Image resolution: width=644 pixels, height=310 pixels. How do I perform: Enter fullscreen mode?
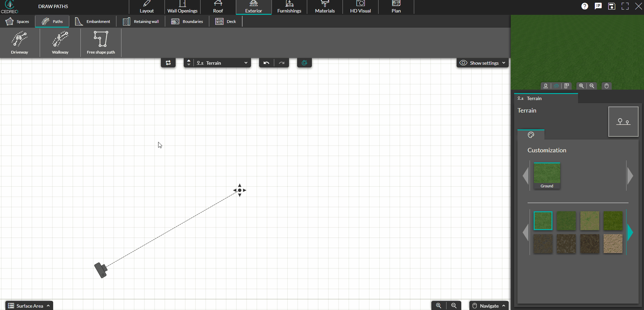pos(625,6)
